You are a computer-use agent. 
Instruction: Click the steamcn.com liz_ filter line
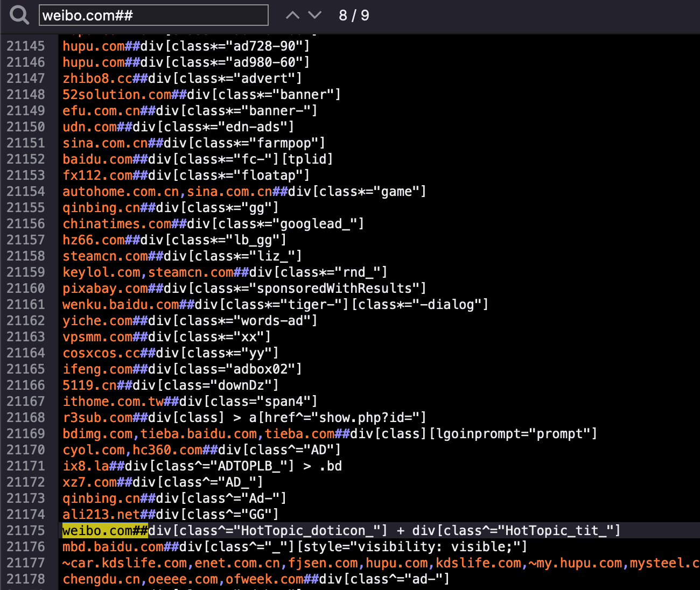coord(183,256)
